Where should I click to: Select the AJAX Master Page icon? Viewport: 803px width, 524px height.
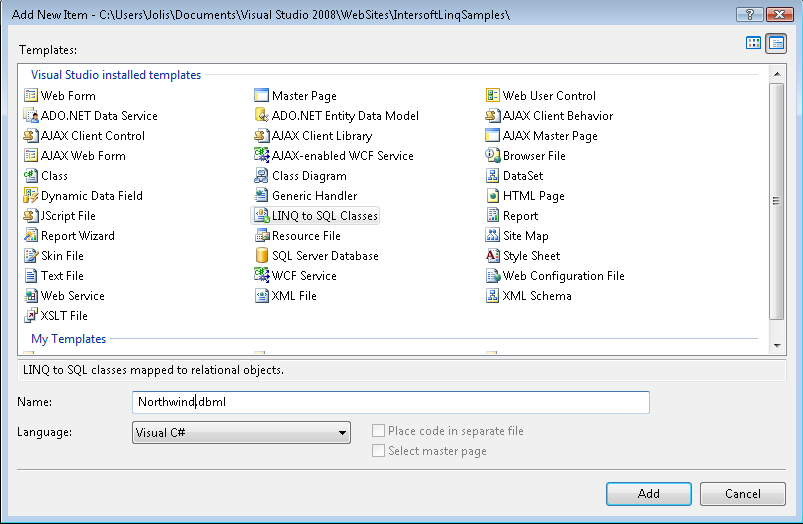pos(493,135)
